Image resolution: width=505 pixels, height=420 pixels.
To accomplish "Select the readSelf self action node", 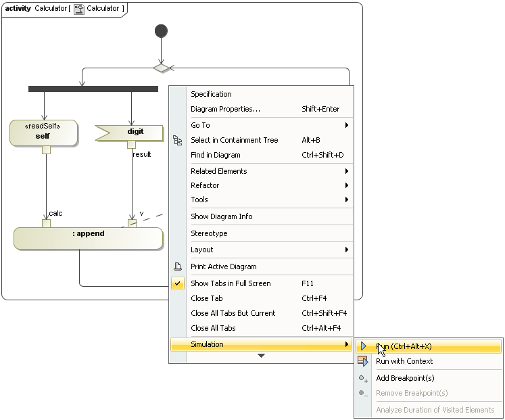I will click(x=43, y=133).
